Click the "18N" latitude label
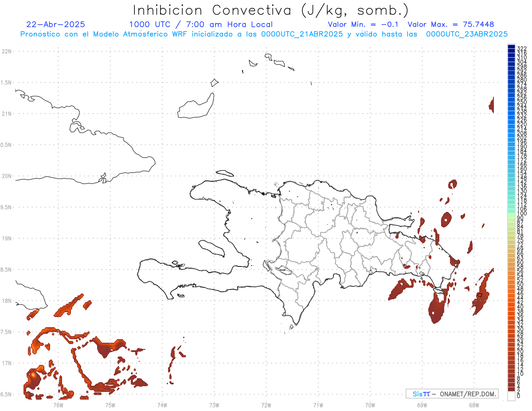 click(x=7, y=301)
